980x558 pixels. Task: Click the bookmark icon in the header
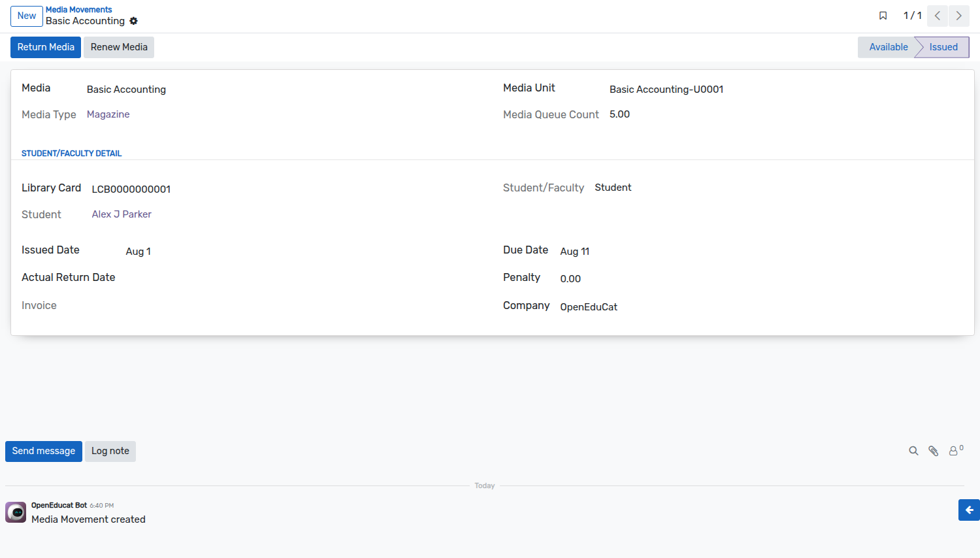[883, 16]
